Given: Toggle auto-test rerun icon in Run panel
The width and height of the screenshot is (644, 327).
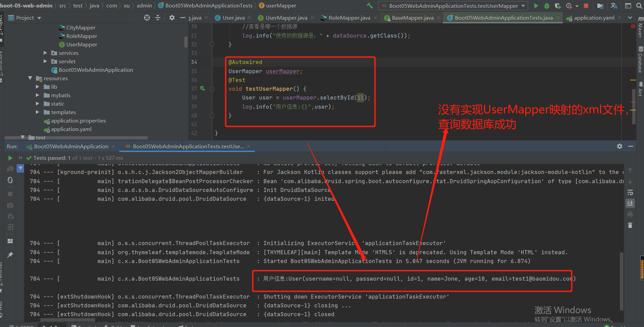Looking at the screenshot, I should [10, 180].
